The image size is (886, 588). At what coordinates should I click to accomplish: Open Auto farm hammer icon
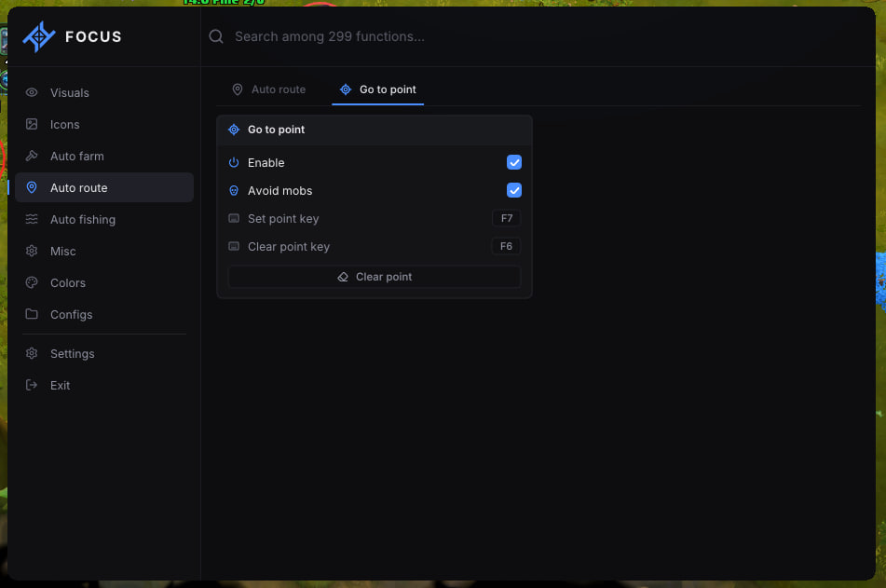[32, 156]
